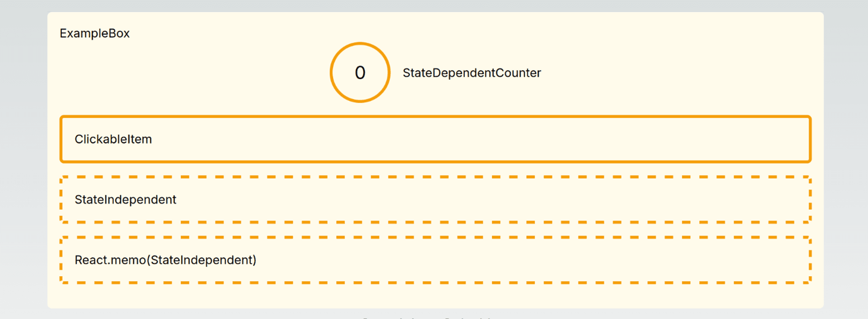The width and height of the screenshot is (868, 319).
Task: Click the empty area inside the StateIndependent box
Action: point(497,199)
